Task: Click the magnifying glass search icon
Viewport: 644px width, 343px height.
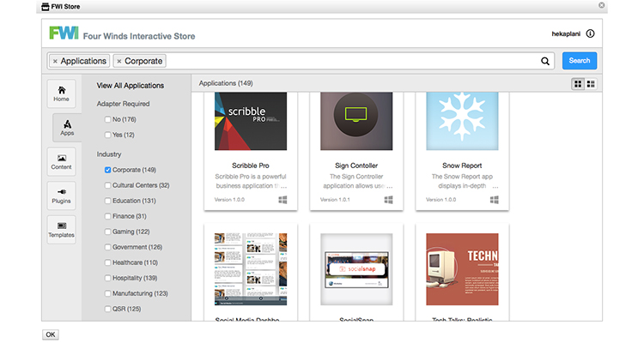Action: point(545,61)
